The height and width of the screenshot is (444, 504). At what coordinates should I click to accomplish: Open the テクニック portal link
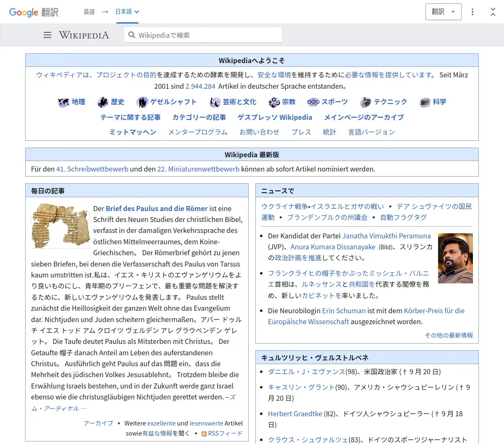point(391,102)
